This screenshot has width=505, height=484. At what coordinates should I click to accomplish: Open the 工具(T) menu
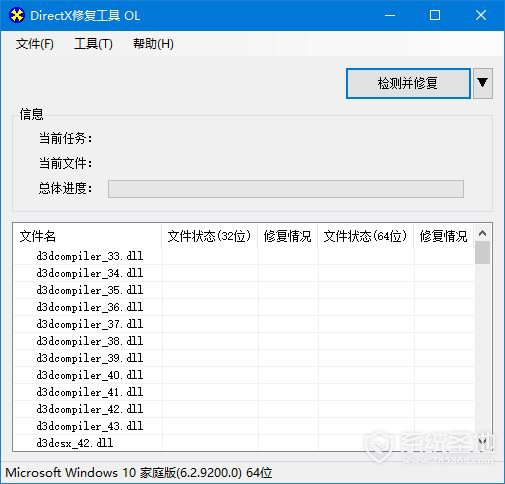[93, 44]
